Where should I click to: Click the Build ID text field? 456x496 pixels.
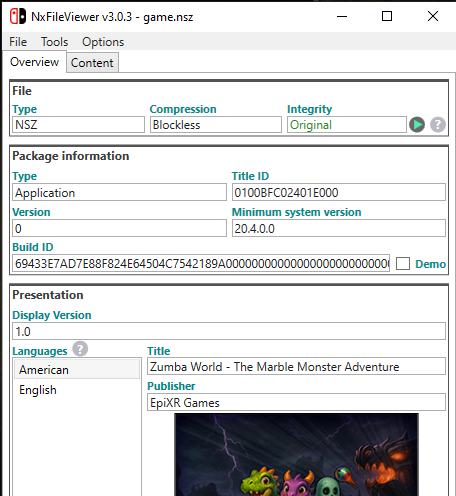[x=201, y=263]
